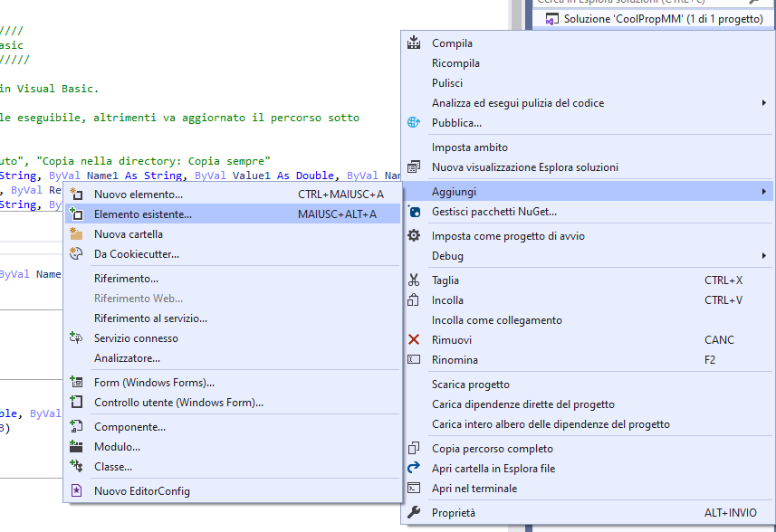Expand the Analizza ed esegui pulizia submenu arrow

[x=764, y=103]
